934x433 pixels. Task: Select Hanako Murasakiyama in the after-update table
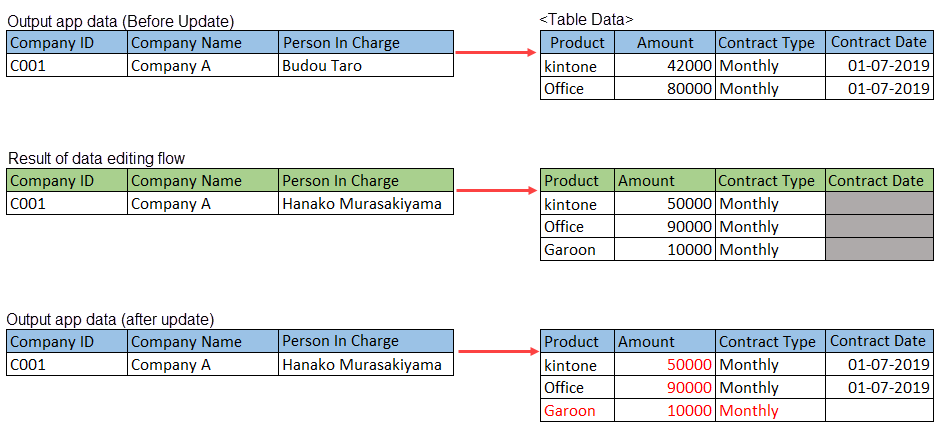tap(366, 365)
